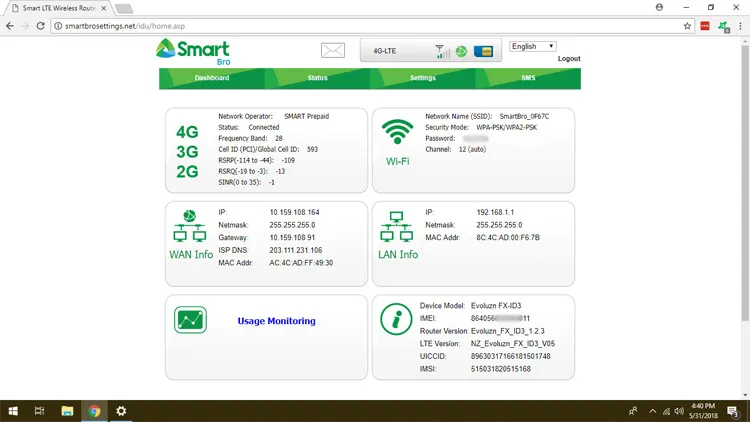Click LAN IP 192.168.1.1
The width and height of the screenshot is (750, 422).
(495, 212)
